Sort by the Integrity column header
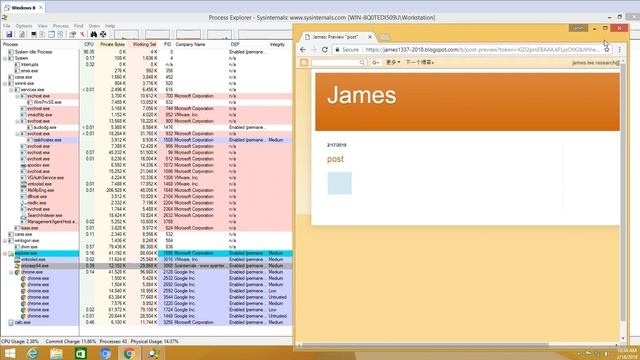 tap(277, 44)
